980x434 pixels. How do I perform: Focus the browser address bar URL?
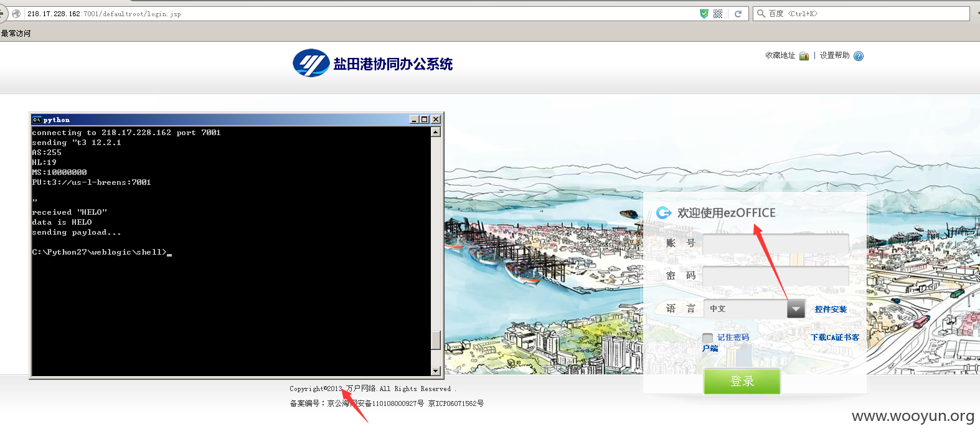[x=361, y=14]
